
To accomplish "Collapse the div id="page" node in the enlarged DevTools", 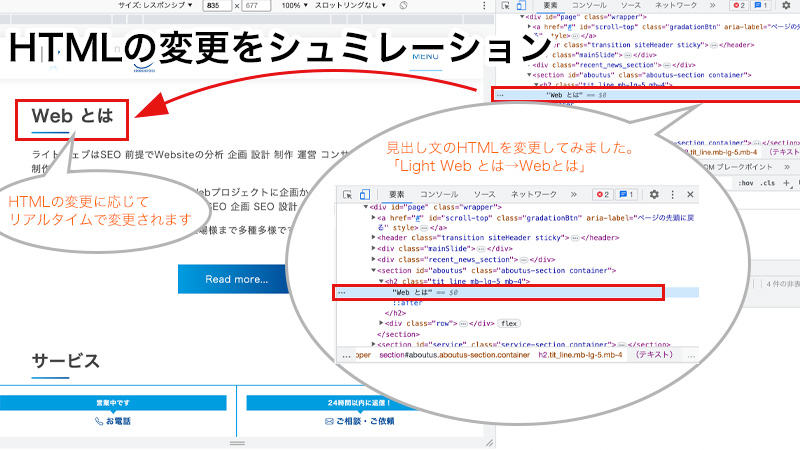I will (366, 207).
